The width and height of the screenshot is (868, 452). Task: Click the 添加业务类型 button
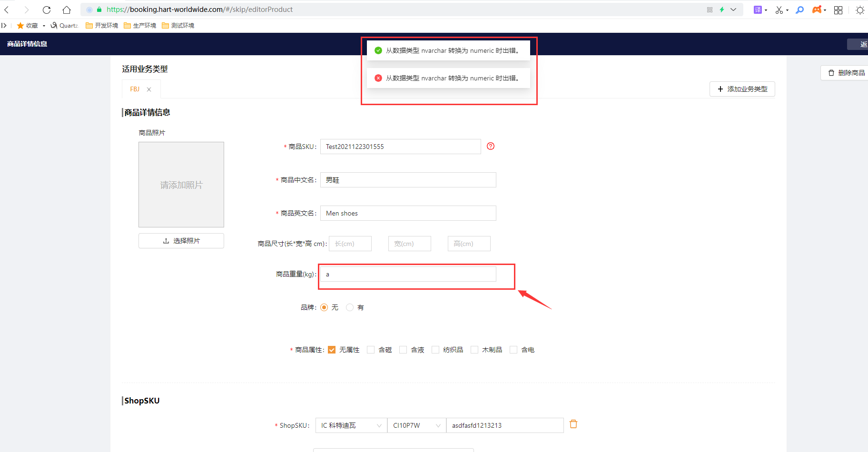(x=742, y=89)
